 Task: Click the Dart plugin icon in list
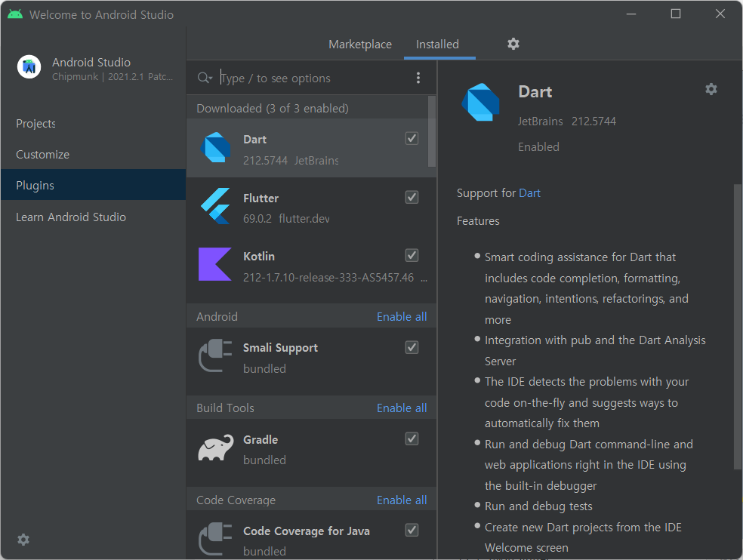(x=215, y=147)
